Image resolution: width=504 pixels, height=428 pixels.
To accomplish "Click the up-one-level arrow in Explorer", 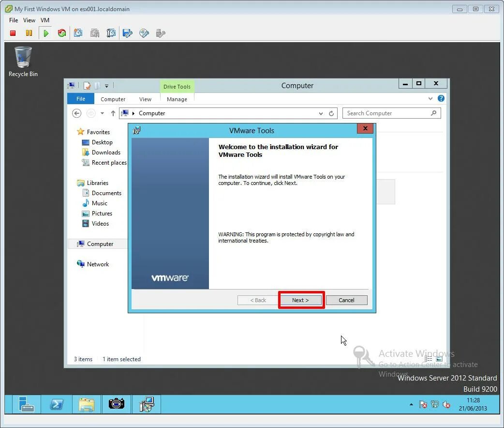I will click(113, 113).
